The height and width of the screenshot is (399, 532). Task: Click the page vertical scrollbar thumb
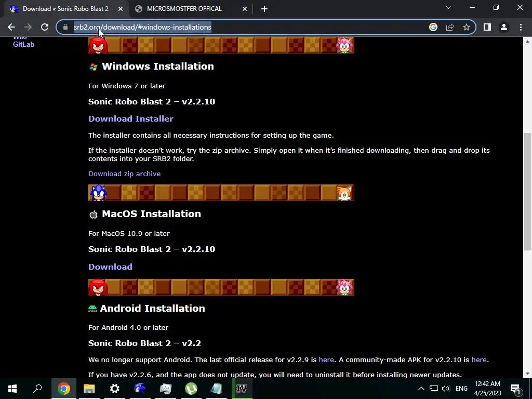527,192
